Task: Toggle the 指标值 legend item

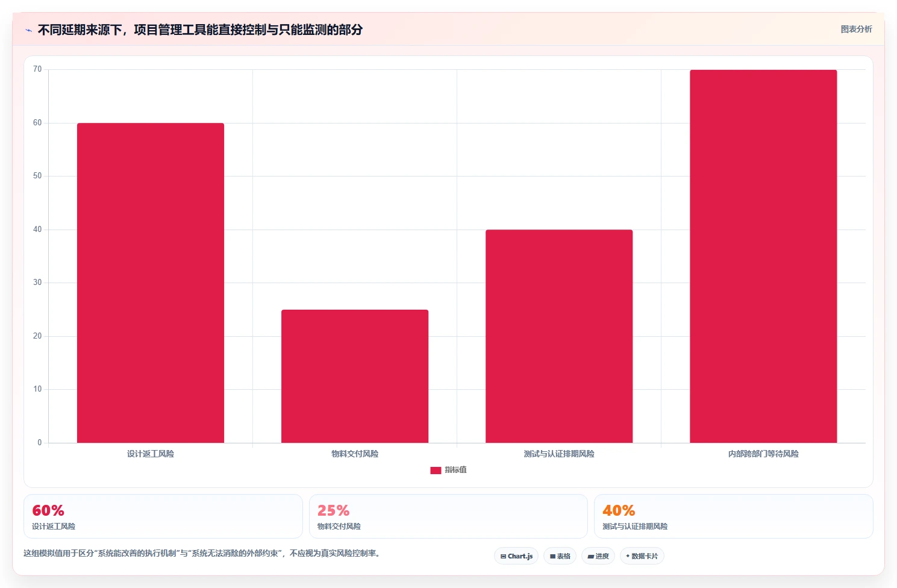Action: tap(448, 470)
